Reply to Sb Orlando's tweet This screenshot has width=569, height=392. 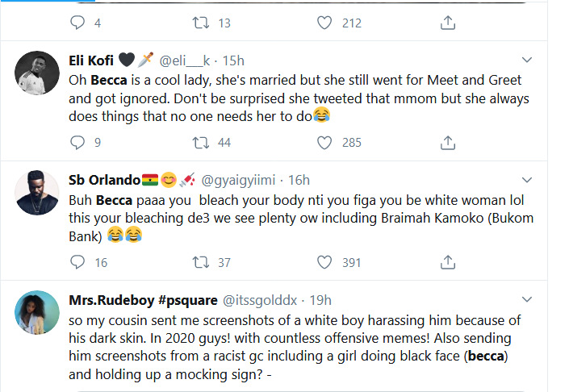click(77, 262)
